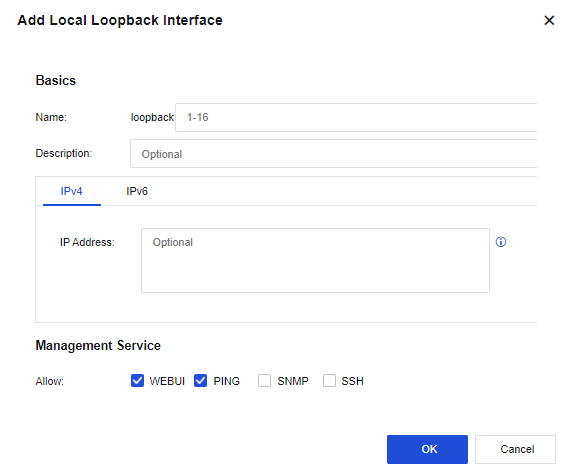Enable the SNMP checkbox
This screenshot has width=571, height=476.
click(x=264, y=381)
